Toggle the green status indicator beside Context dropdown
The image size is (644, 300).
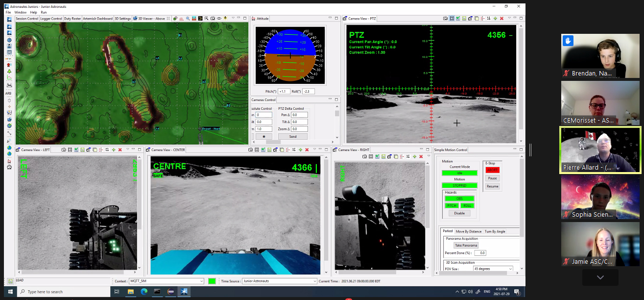tap(212, 281)
